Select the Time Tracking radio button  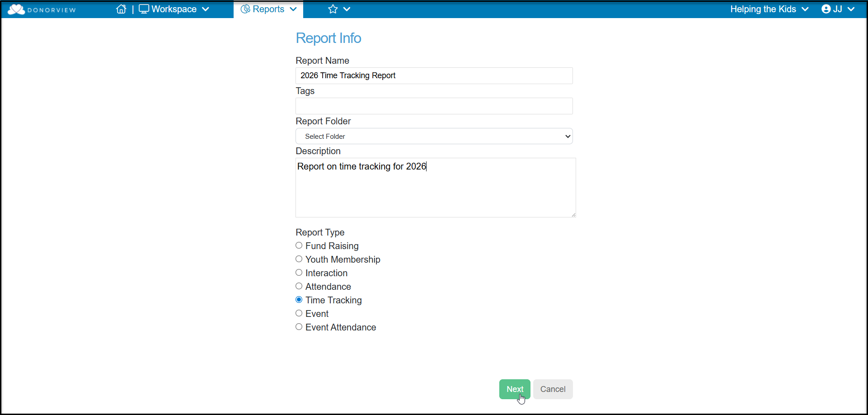(x=299, y=300)
